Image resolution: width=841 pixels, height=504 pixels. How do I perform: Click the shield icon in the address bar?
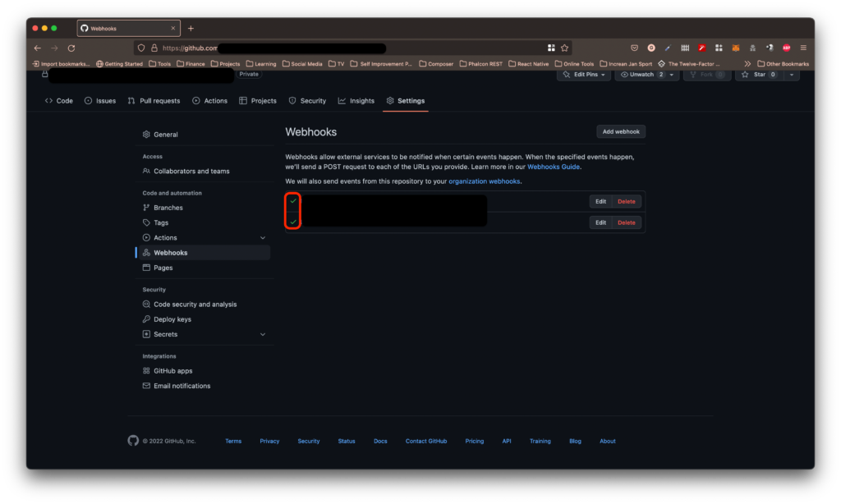[x=141, y=48]
